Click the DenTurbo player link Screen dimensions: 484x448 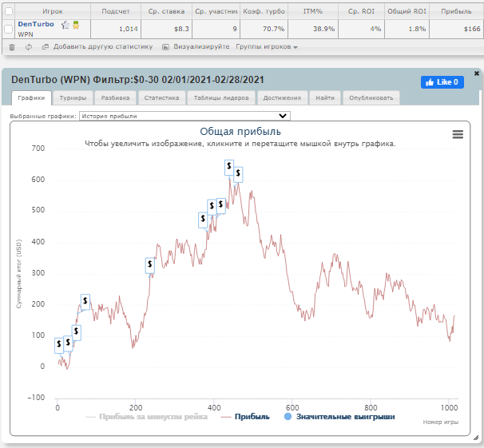click(36, 24)
